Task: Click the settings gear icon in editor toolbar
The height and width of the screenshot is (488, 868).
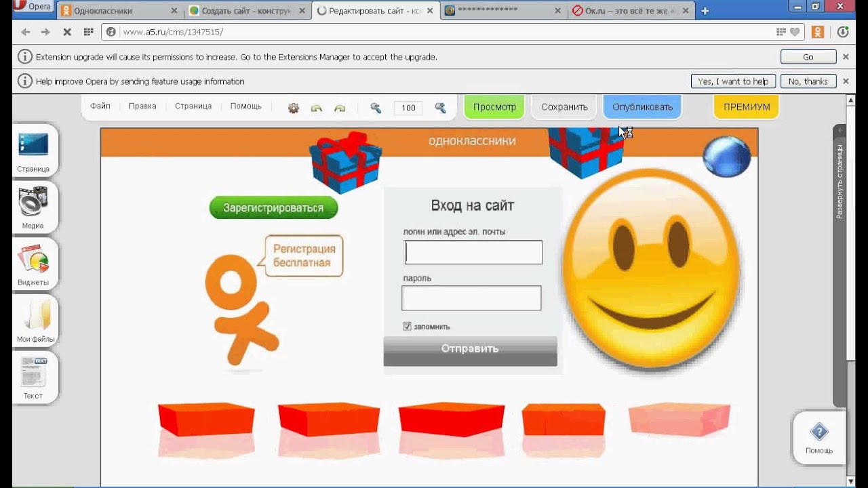Action: coord(294,108)
